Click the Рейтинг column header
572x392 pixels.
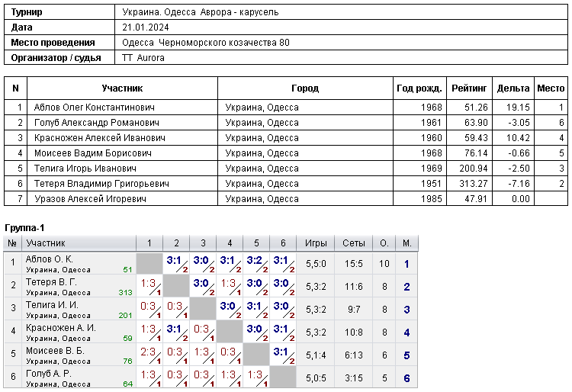click(x=469, y=88)
